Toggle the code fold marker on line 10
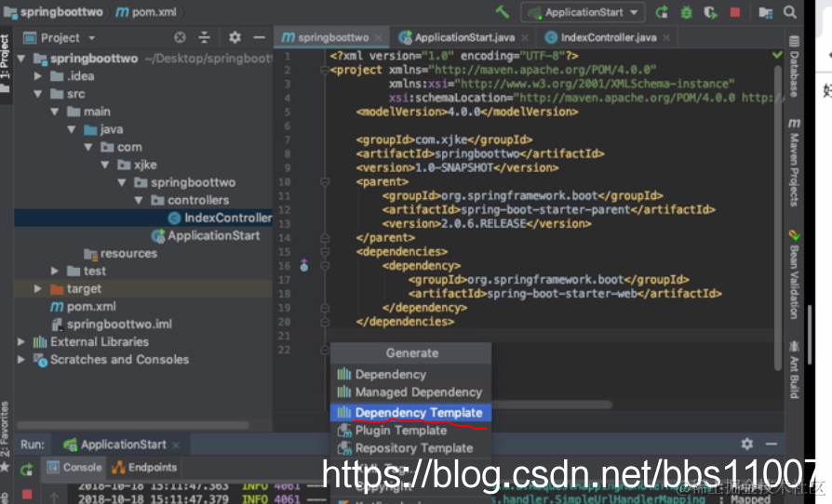Screen dimensions: 832x504 325,181
